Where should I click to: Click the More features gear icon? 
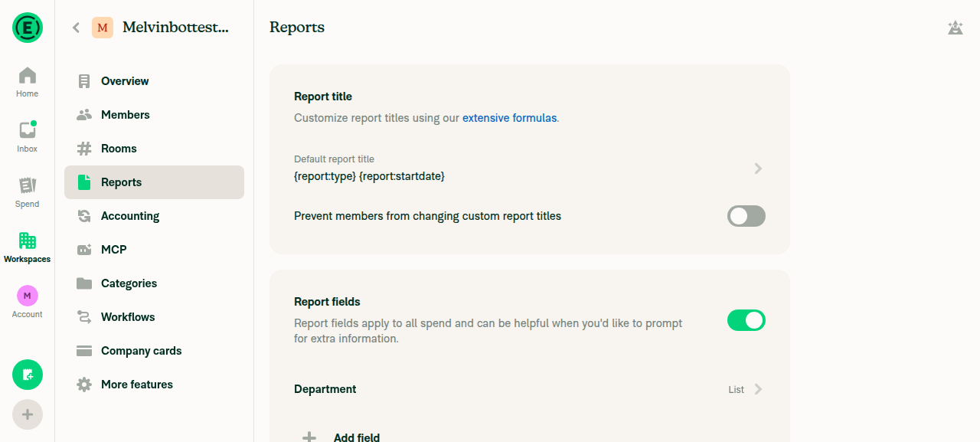pos(84,385)
